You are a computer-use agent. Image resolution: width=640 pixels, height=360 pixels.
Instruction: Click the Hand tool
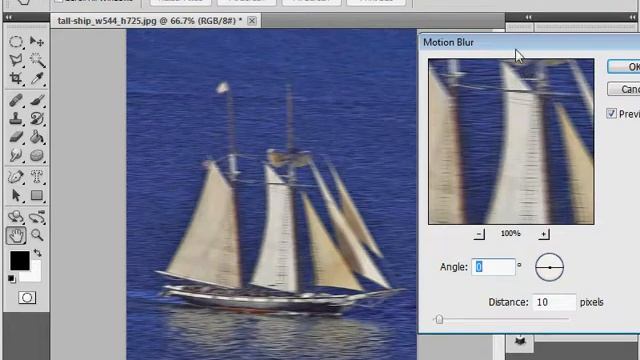tap(16, 235)
